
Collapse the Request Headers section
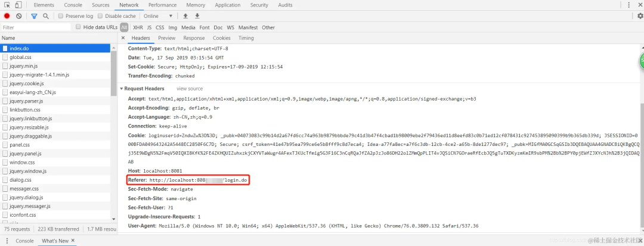click(122, 89)
